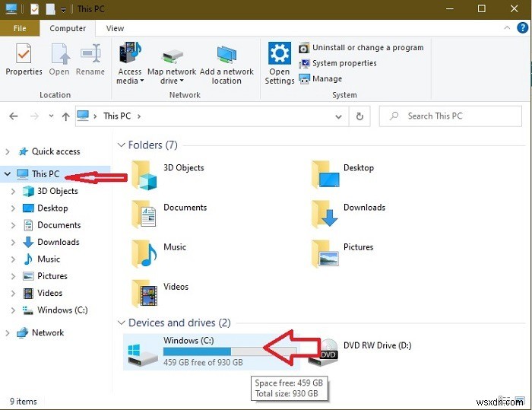This screenshot has height=410, width=532.
Task: Select the Downloads folder icon
Action: [325, 214]
